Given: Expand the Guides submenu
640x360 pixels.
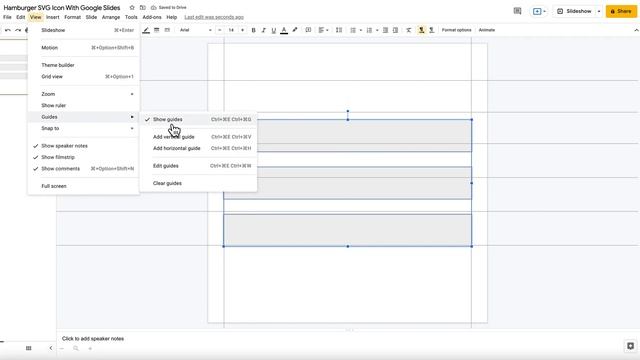Looking at the screenshot, I should (x=84, y=117).
